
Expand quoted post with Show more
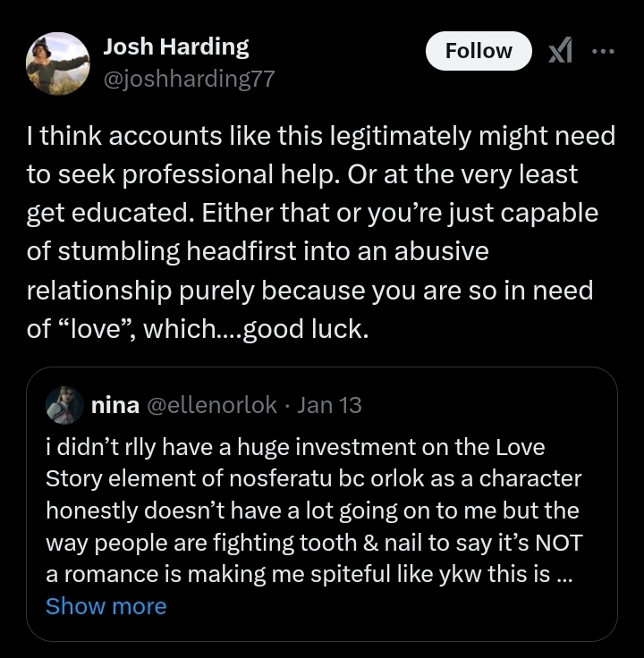(x=106, y=606)
